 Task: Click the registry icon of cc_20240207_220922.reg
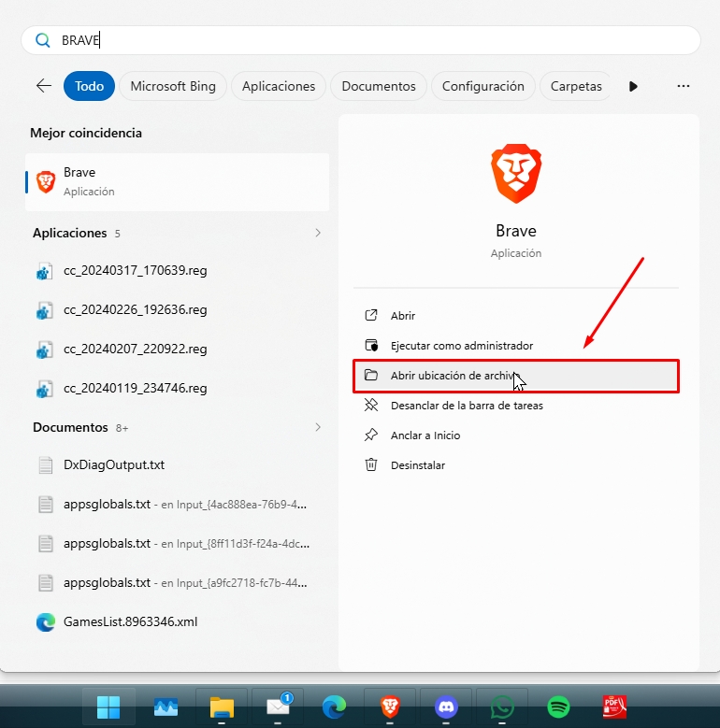(45, 350)
